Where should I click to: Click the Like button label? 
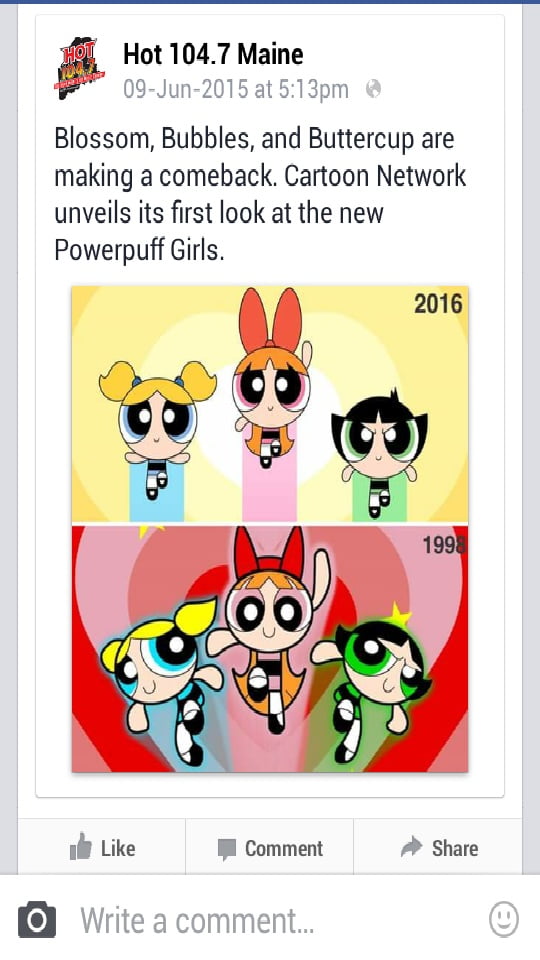coord(118,848)
